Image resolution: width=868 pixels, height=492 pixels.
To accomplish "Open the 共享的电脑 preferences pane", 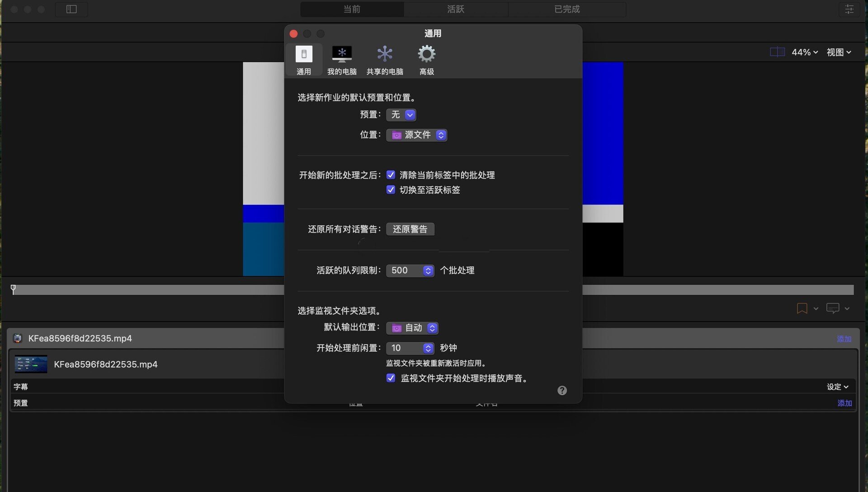I will click(385, 60).
